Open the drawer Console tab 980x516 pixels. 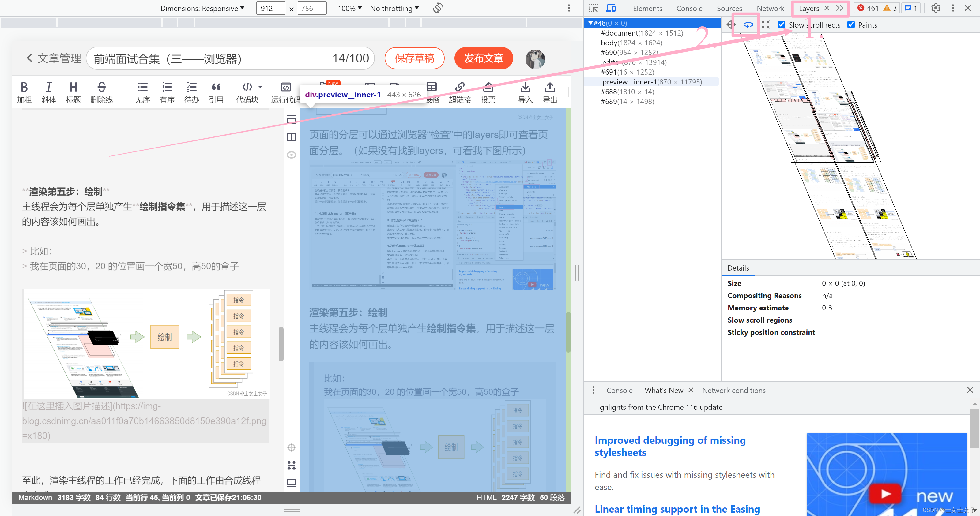pos(619,391)
